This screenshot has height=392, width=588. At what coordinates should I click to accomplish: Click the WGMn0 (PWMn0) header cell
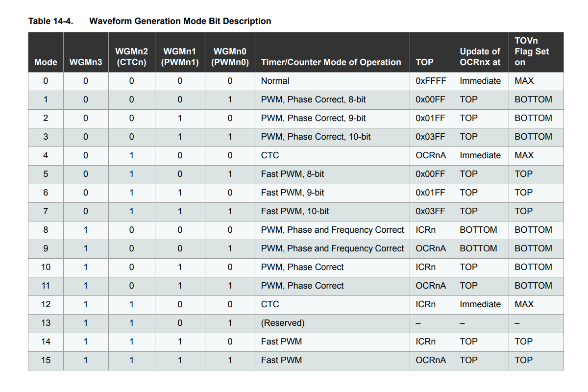(230, 57)
